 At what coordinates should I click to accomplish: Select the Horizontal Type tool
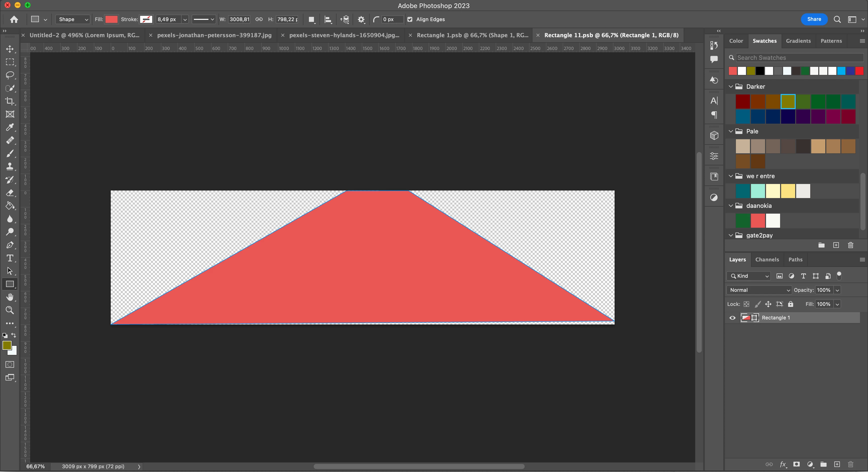(x=10, y=258)
